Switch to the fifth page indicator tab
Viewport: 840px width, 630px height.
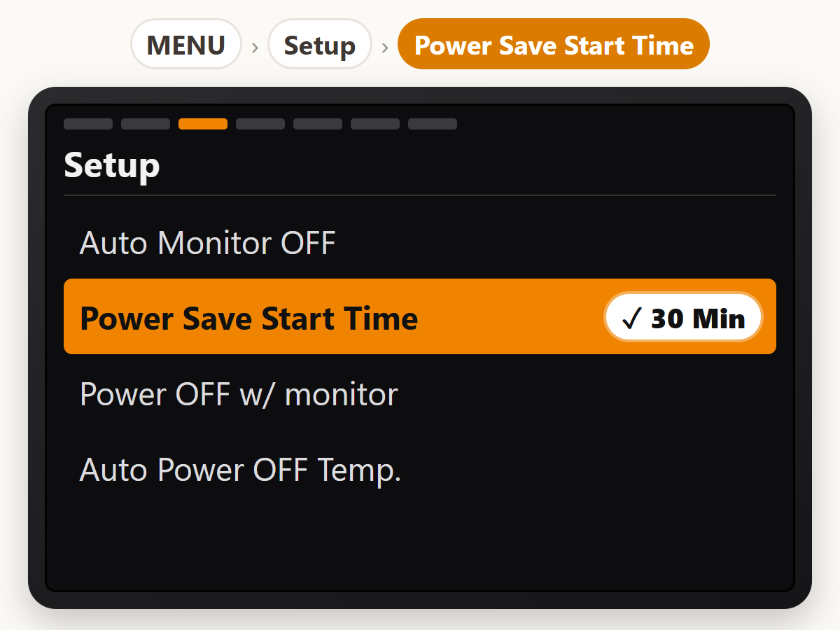pos(318,124)
